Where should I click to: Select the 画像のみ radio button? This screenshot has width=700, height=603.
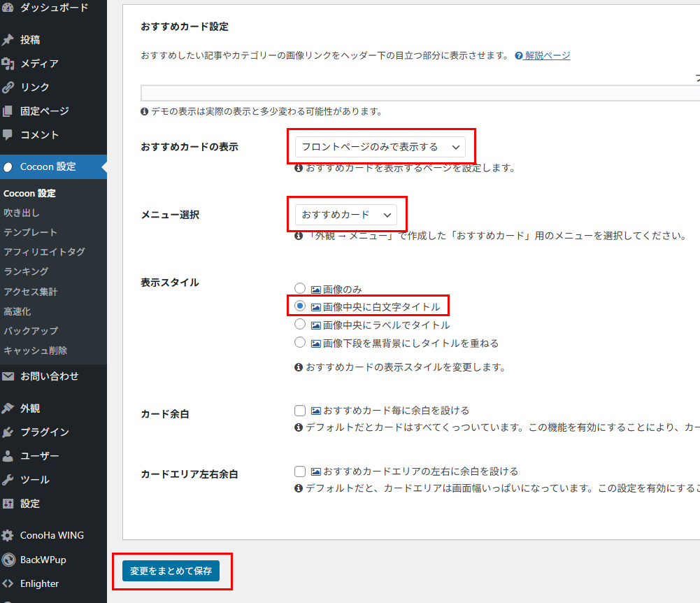(300, 288)
